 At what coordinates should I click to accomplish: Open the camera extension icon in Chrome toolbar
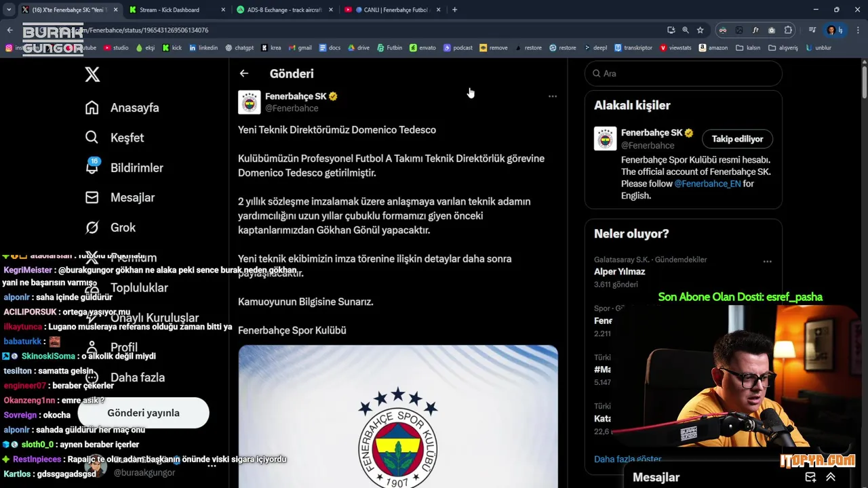[x=772, y=30]
